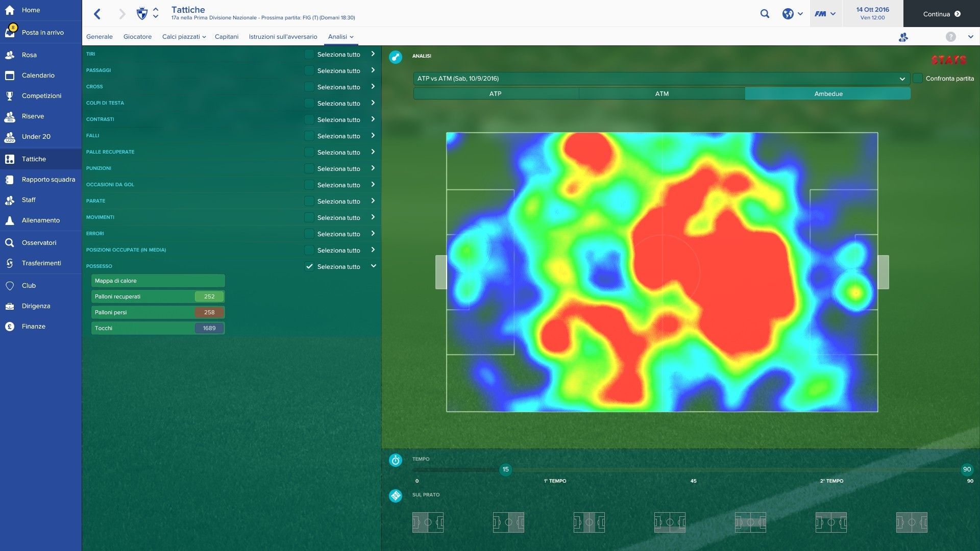980x551 pixels.
Task: Click the help question mark icon
Action: click(950, 37)
